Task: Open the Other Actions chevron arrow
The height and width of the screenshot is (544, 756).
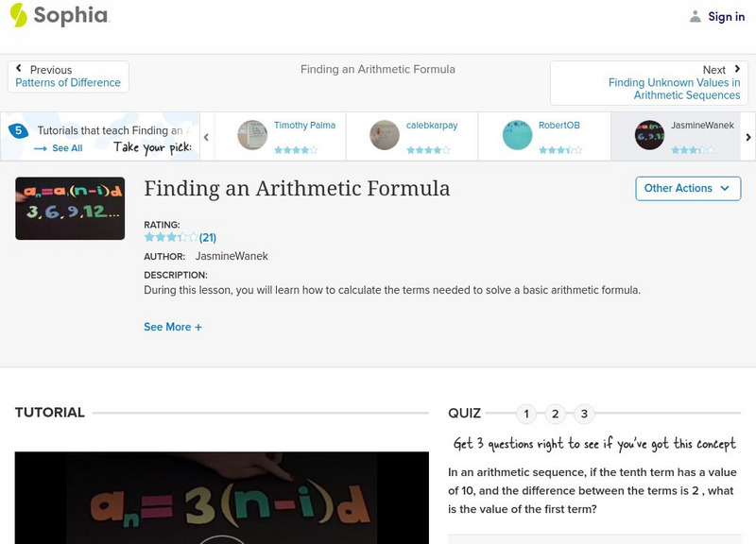Action: (x=724, y=188)
